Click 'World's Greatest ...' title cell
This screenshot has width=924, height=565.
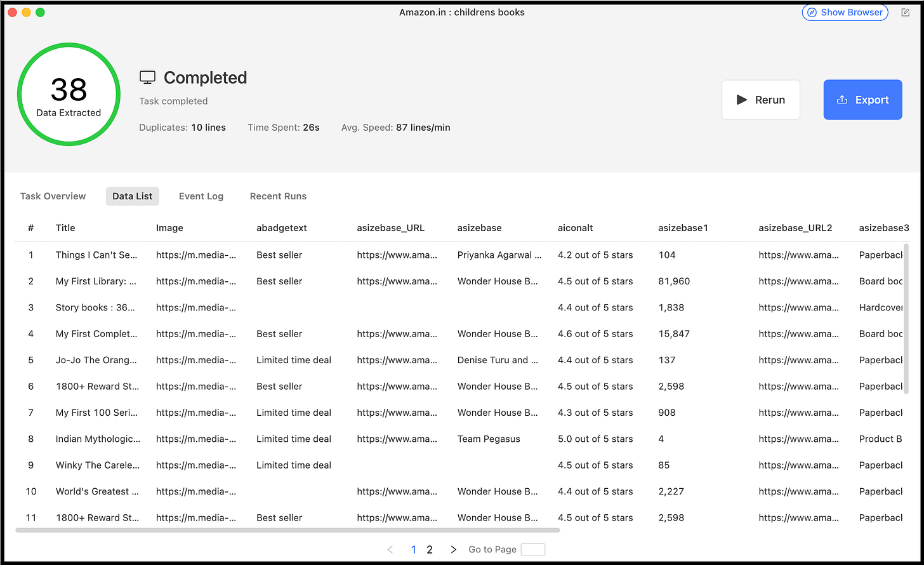[97, 491]
